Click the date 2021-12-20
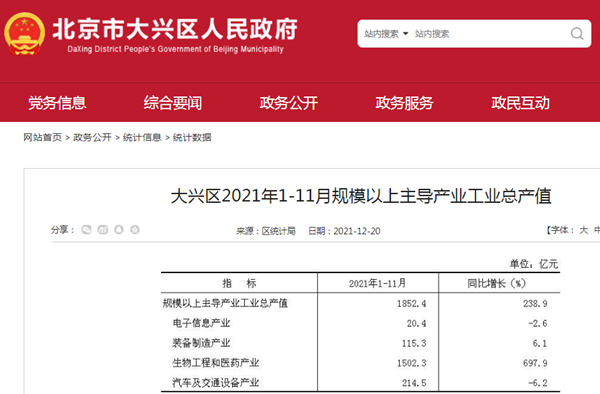 coord(357,231)
